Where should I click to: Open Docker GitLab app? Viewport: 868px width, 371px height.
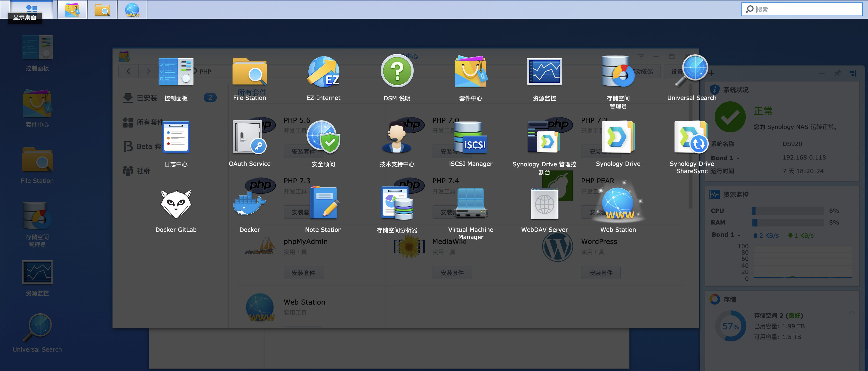point(176,204)
